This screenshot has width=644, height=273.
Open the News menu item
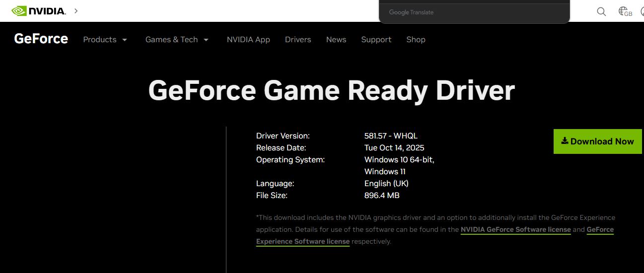(x=336, y=40)
